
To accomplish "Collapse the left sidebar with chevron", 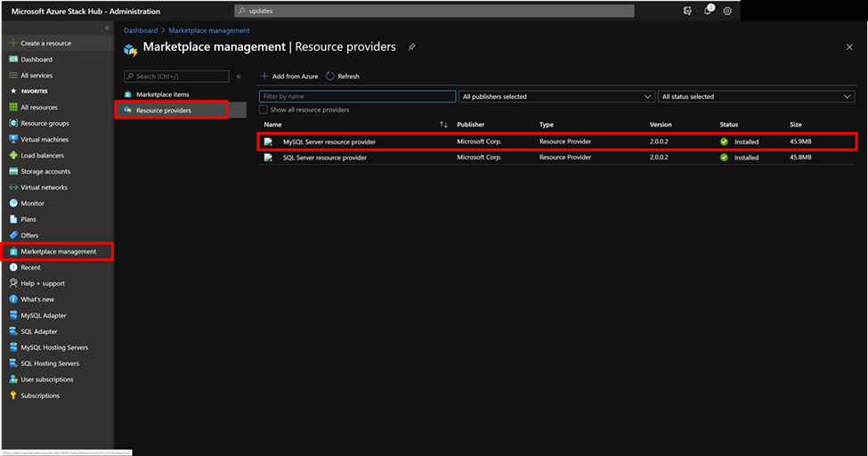I will coord(107,28).
